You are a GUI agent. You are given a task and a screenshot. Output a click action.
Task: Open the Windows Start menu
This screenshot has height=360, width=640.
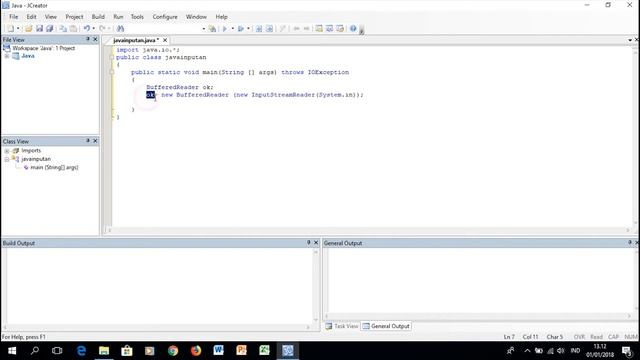tap(12, 351)
